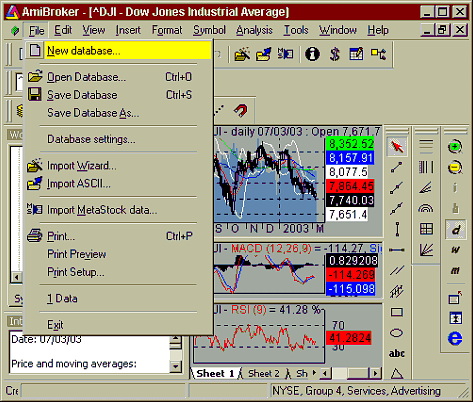This screenshot has height=402, width=473.
Task: Choose Save Database As... menu entry
Action: click(x=118, y=113)
